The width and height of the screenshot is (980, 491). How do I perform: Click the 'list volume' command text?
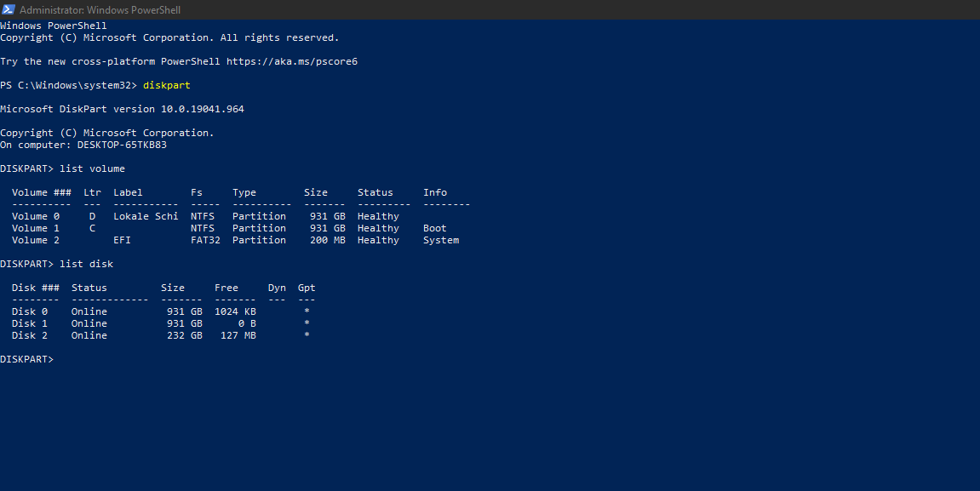click(93, 168)
